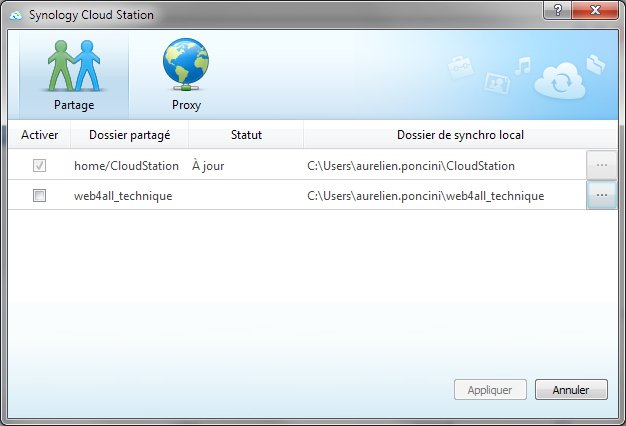Open the help question mark button
Viewport: 626px width, 426px height.
(557, 10)
